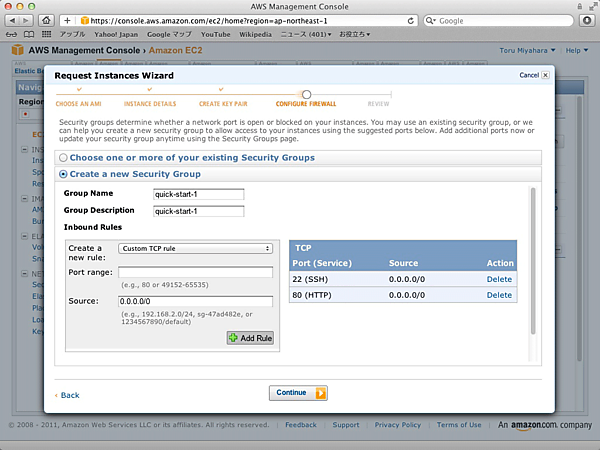Viewport: 600px width, 450px height.
Task: Click the AWS orange cube logo
Action: pyautogui.click(x=18, y=50)
